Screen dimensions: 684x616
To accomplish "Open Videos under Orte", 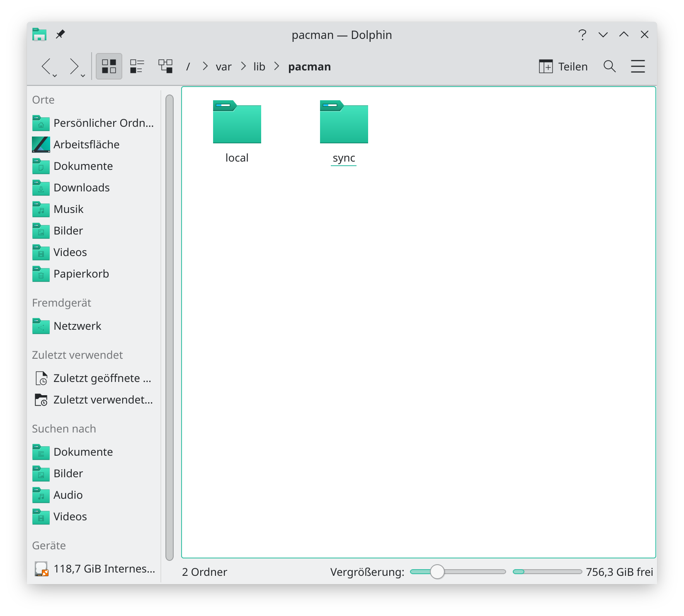I will [x=94, y=252].
